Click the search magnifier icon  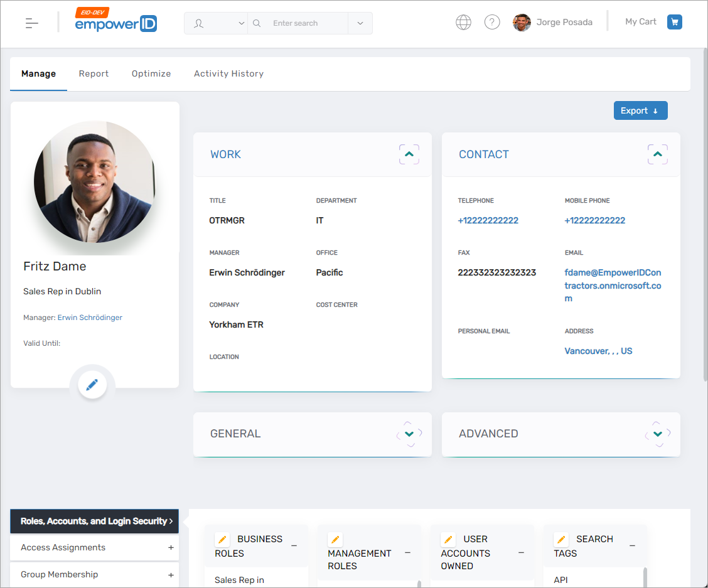coord(257,22)
